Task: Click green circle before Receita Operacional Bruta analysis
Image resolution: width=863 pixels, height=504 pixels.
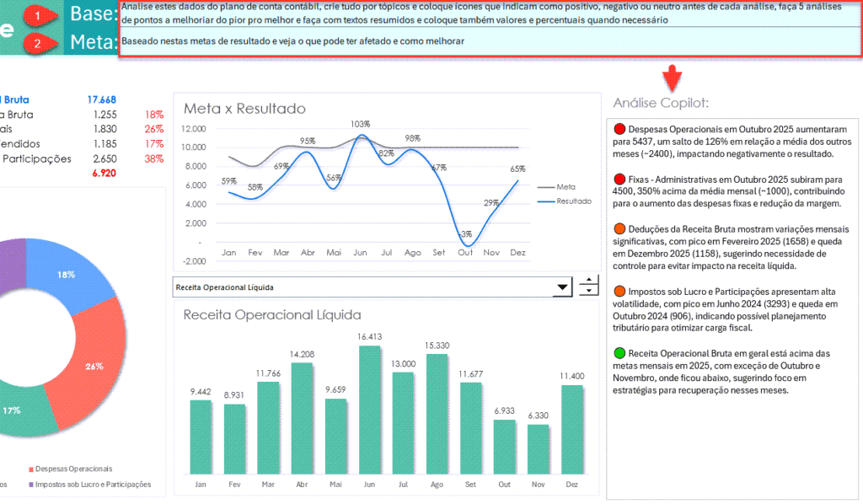Action: [620, 355]
